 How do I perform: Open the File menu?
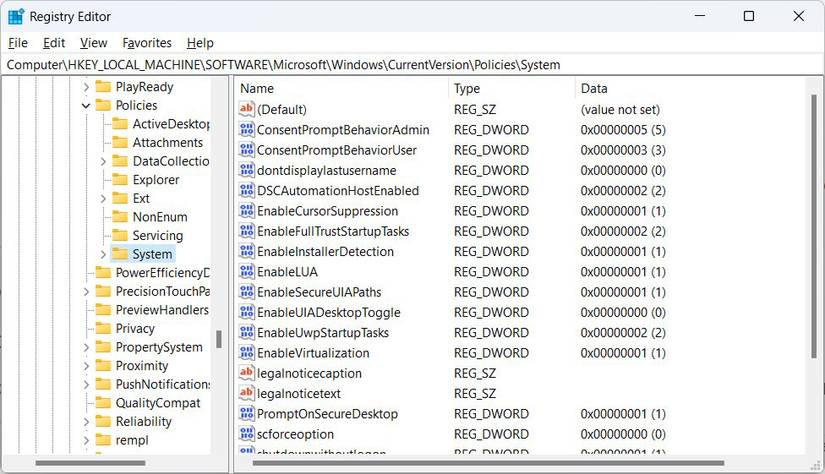coord(18,43)
